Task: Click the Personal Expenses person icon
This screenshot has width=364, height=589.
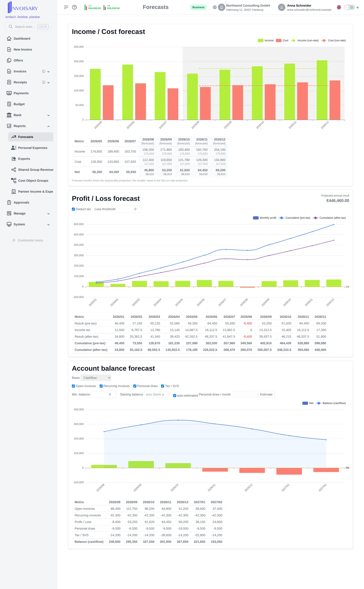Action: (x=14, y=148)
